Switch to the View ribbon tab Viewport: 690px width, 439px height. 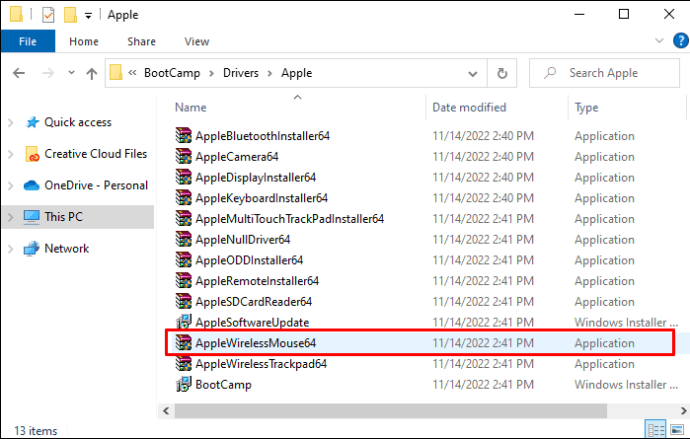[197, 41]
